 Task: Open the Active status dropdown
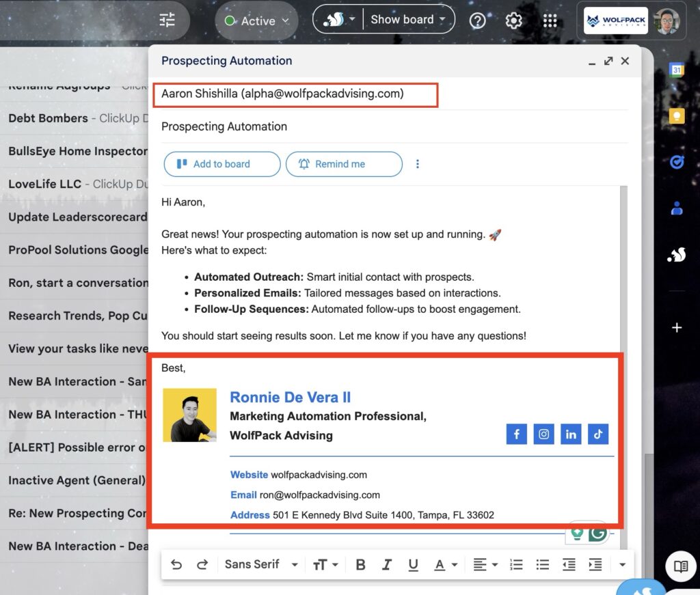(x=257, y=21)
